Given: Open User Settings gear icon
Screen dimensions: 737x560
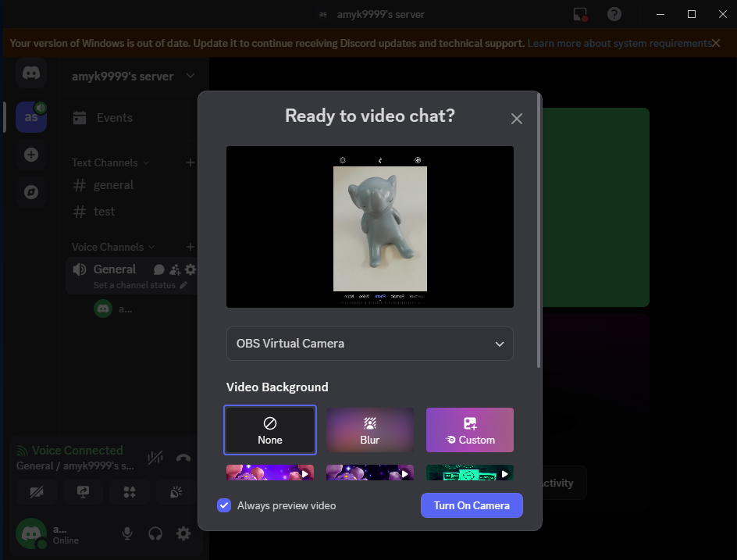Looking at the screenshot, I should [183, 533].
